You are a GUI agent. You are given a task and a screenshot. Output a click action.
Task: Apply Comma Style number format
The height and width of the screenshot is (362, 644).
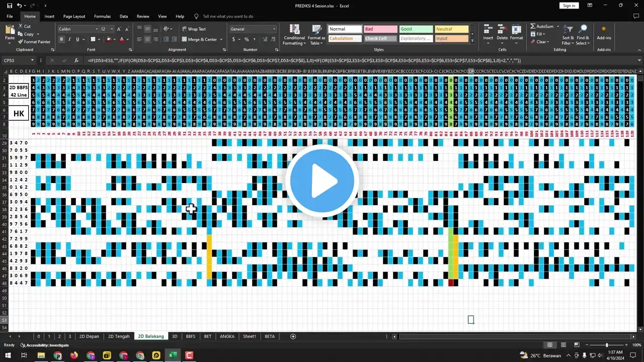tap(254, 39)
